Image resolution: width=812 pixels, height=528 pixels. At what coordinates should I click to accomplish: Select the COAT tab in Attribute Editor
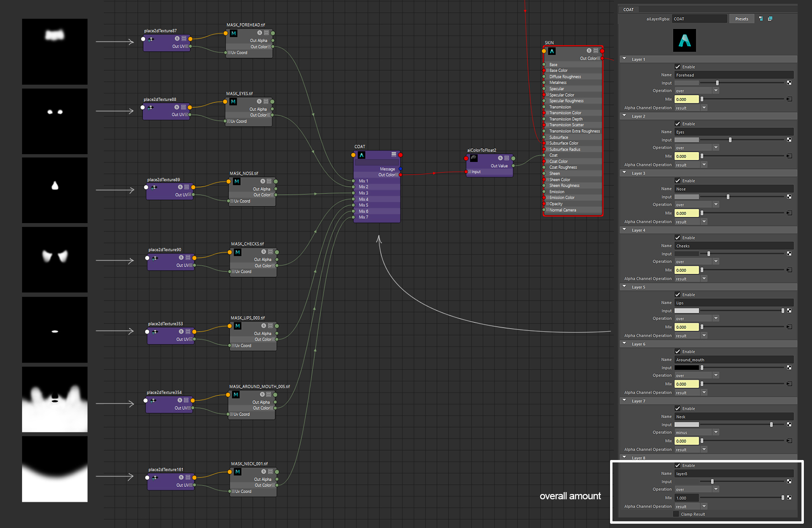click(x=629, y=9)
